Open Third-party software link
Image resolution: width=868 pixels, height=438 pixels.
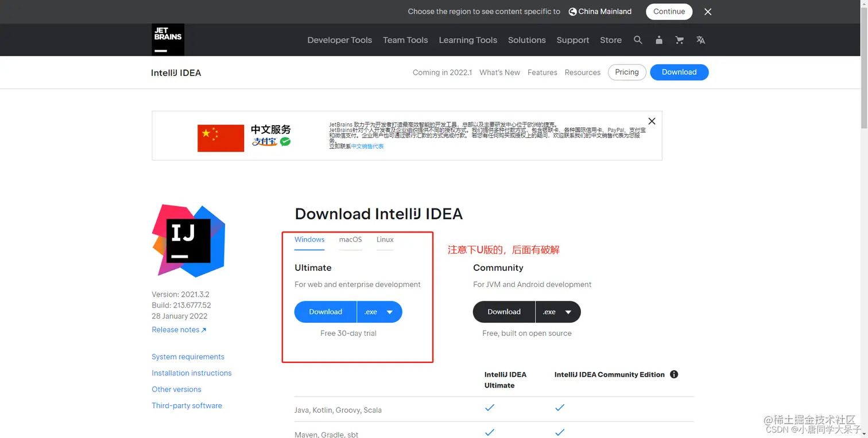point(187,405)
